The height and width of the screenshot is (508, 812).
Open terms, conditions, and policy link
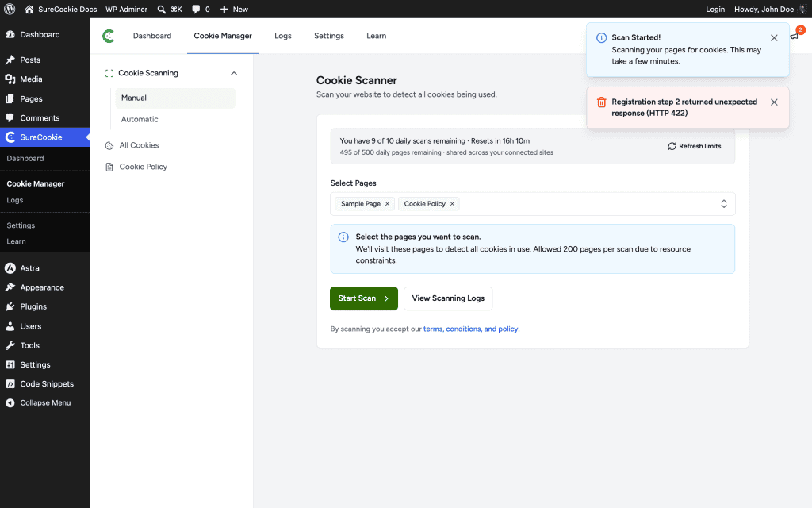click(471, 329)
